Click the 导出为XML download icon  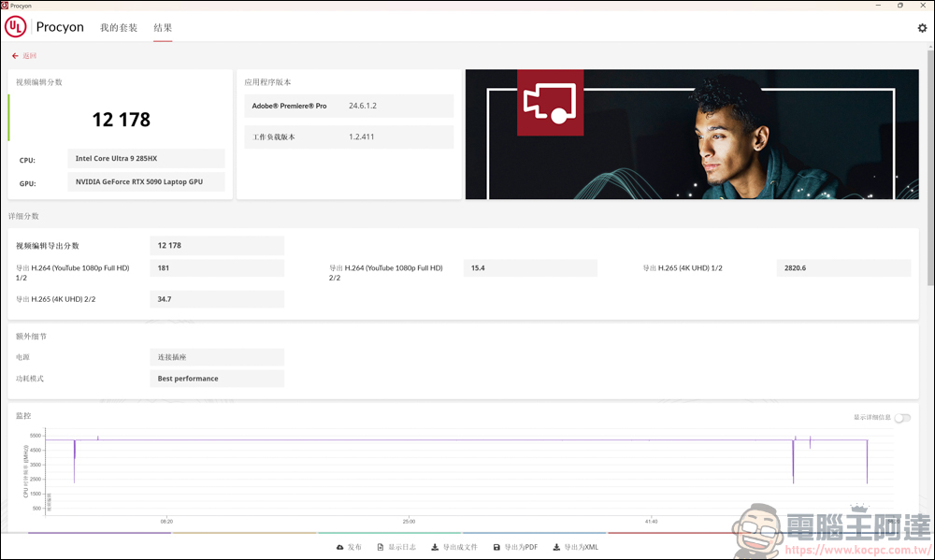point(556,547)
